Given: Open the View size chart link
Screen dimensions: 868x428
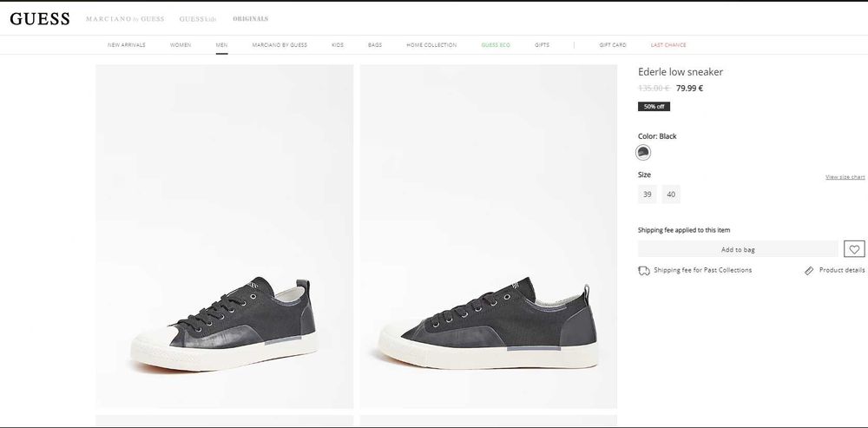Looking at the screenshot, I should tap(845, 177).
